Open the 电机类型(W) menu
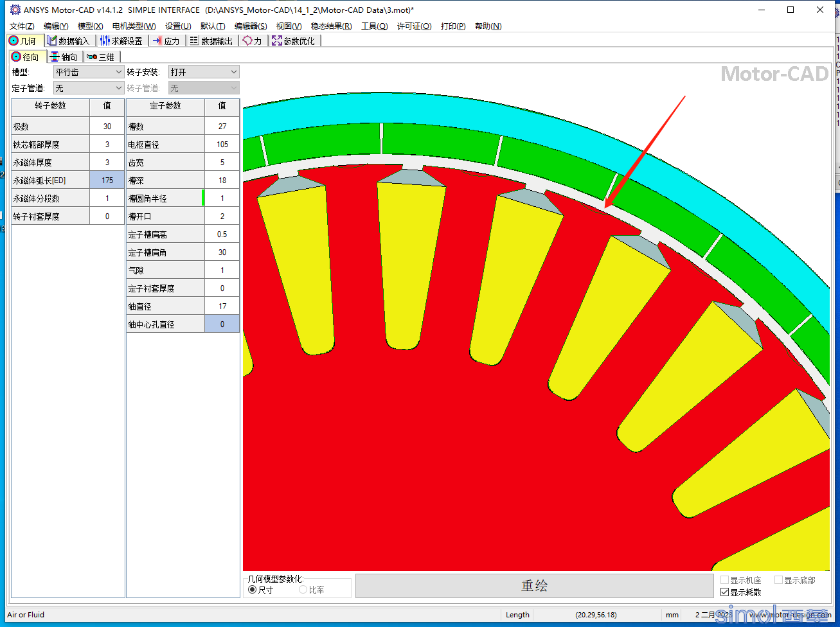Viewport: 840px width, 627px height. point(134,26)
